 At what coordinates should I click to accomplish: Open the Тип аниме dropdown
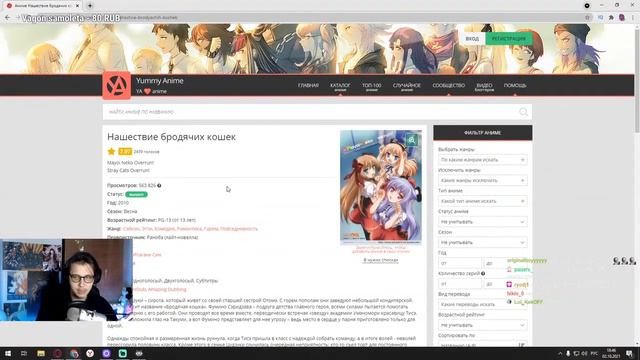(482, 201)
